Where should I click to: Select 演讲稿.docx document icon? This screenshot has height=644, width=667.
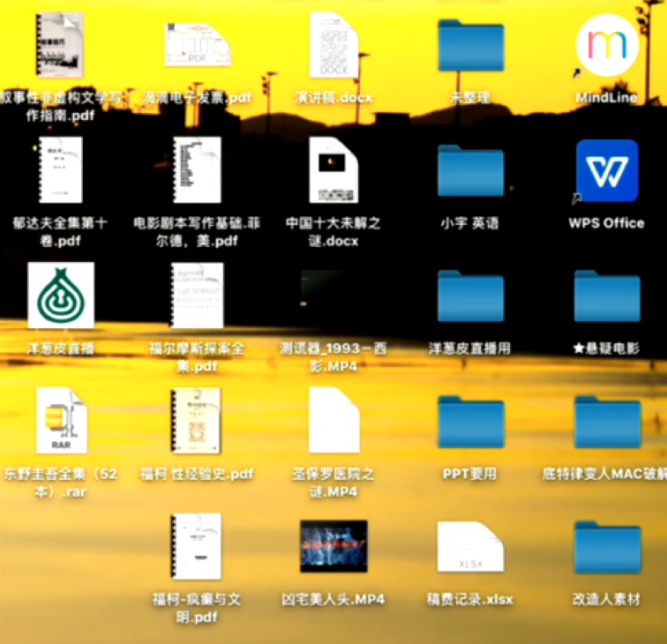333,44
